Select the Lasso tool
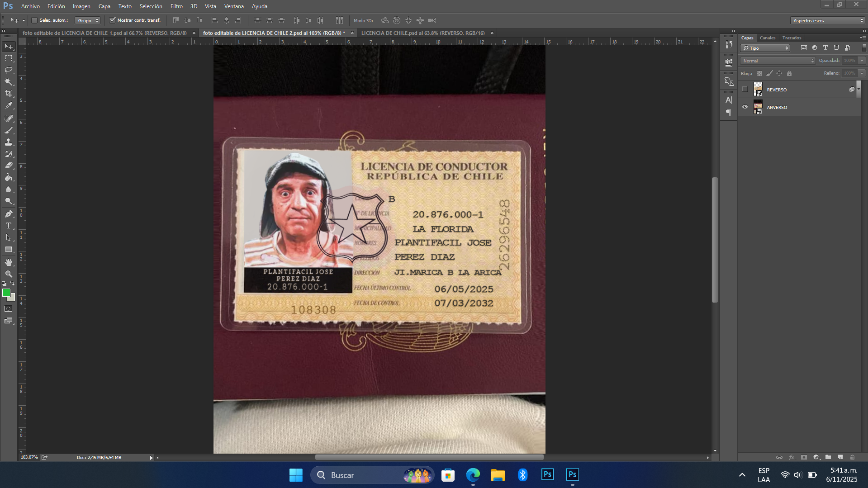Image resolution: width=868 pixels, height=488 pixels. pos(8,70)
